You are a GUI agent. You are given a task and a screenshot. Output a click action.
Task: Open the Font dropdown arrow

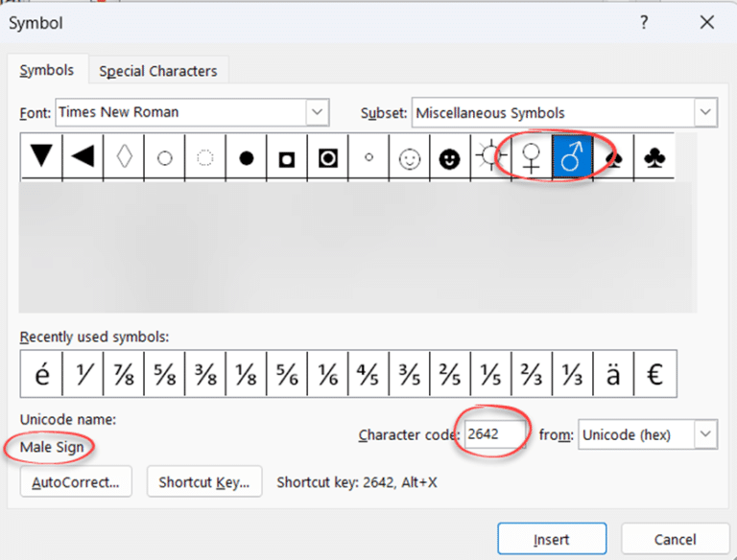pyautogui.click(x=318, y=112)
